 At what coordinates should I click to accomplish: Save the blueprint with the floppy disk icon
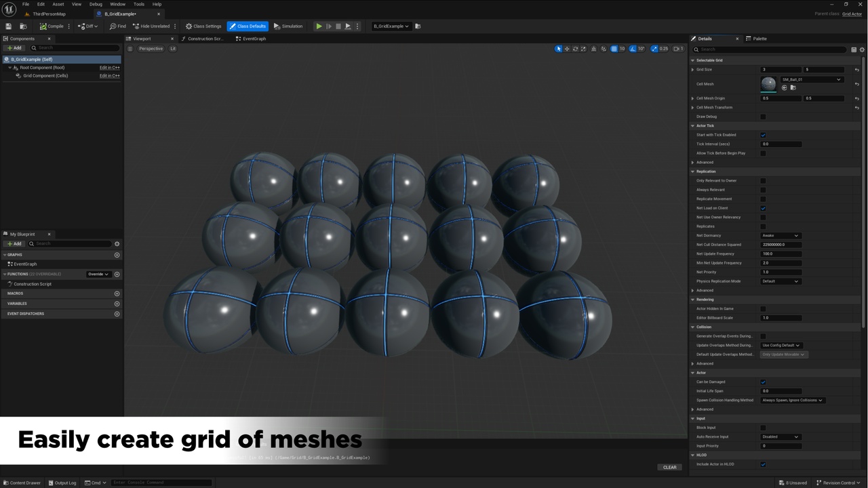(x=9, y=26)
